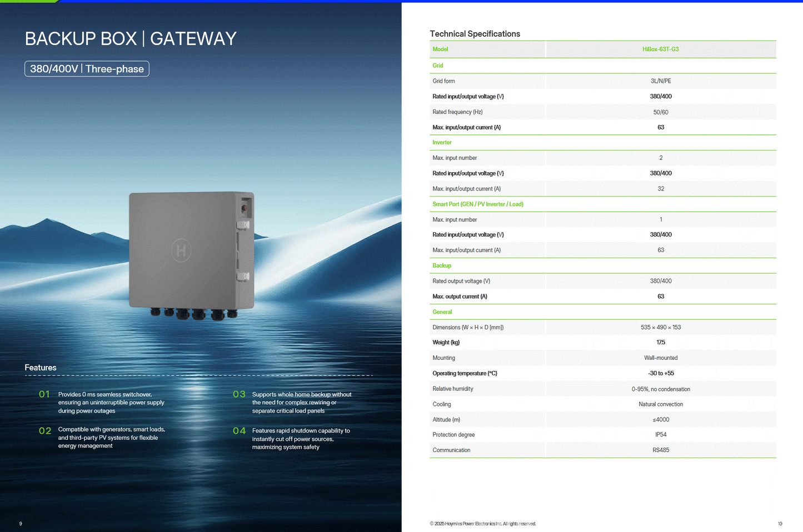Viewport: 803px width, 532px height.
Task: Click frequency value "50/60"
Action: 661,112
